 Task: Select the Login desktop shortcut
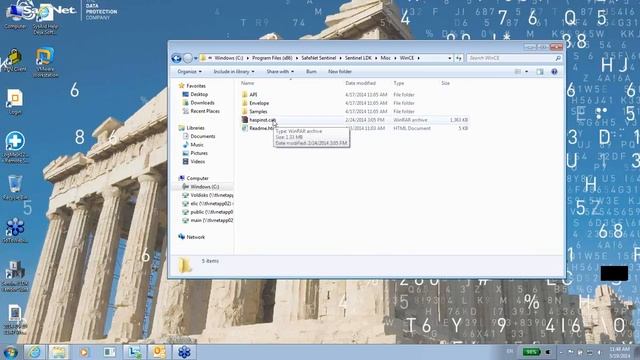(15, 102)
